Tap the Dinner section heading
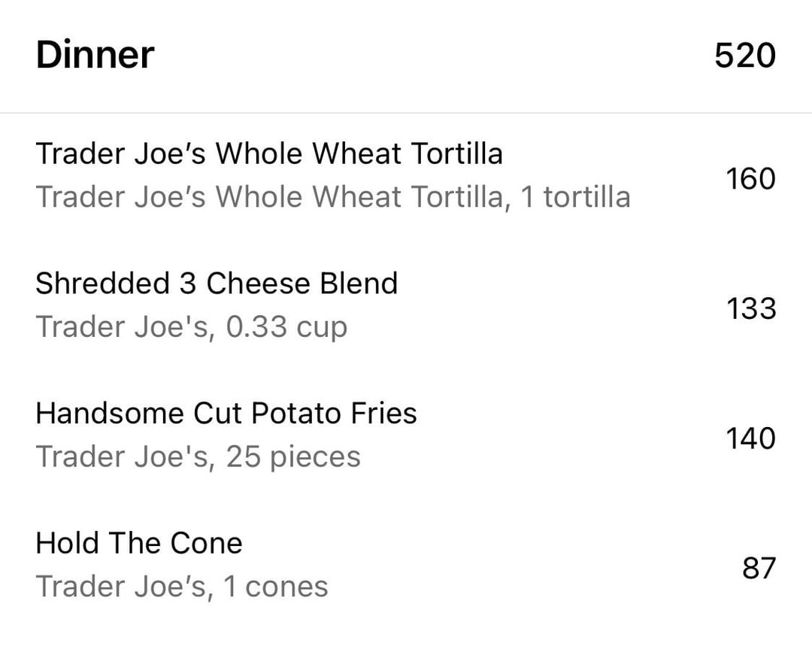Viewport: 812px width, 655px height. 95,56
